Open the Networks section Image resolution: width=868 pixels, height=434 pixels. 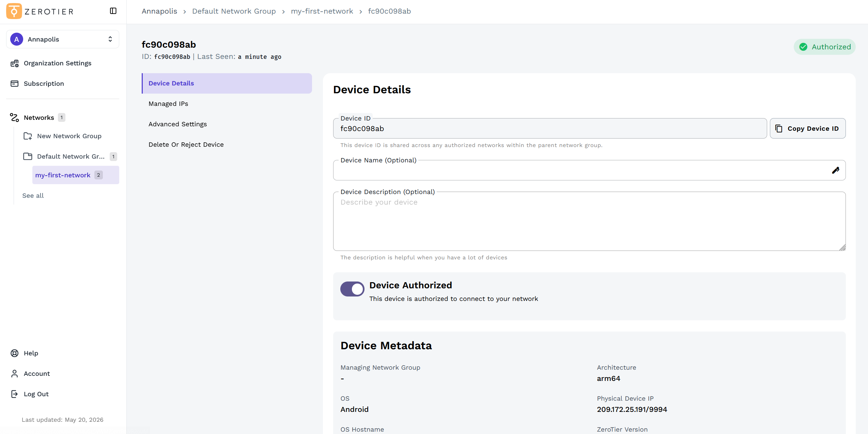point(39,118)
